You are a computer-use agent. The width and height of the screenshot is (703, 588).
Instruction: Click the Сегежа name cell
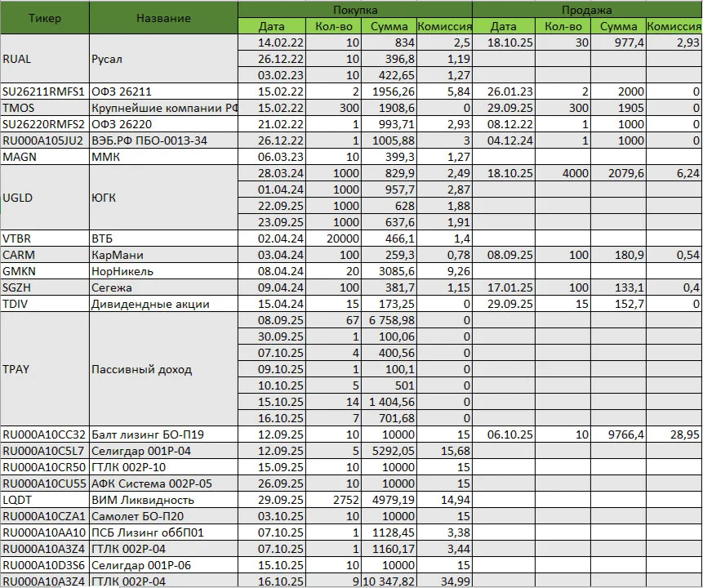pos(163,287)
